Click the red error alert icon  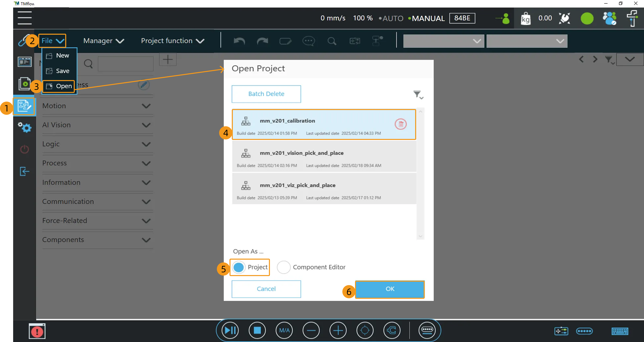tap(37, 331)
